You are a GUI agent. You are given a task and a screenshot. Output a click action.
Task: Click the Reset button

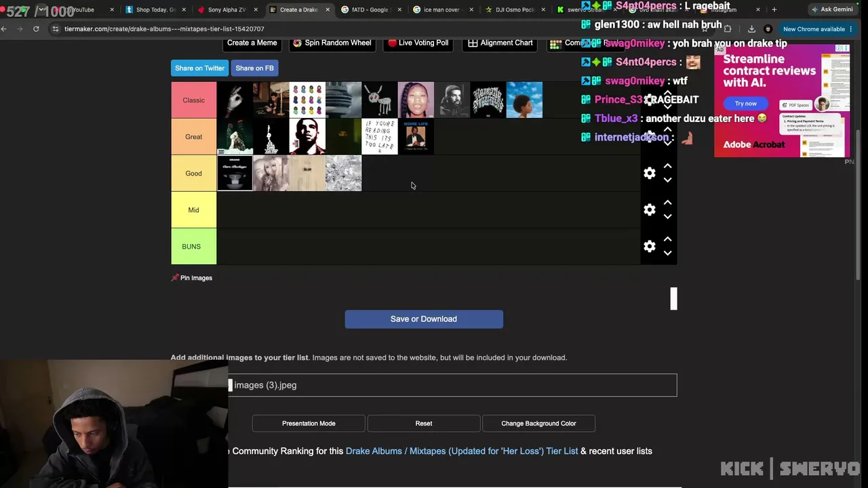[x=424, y=424]
